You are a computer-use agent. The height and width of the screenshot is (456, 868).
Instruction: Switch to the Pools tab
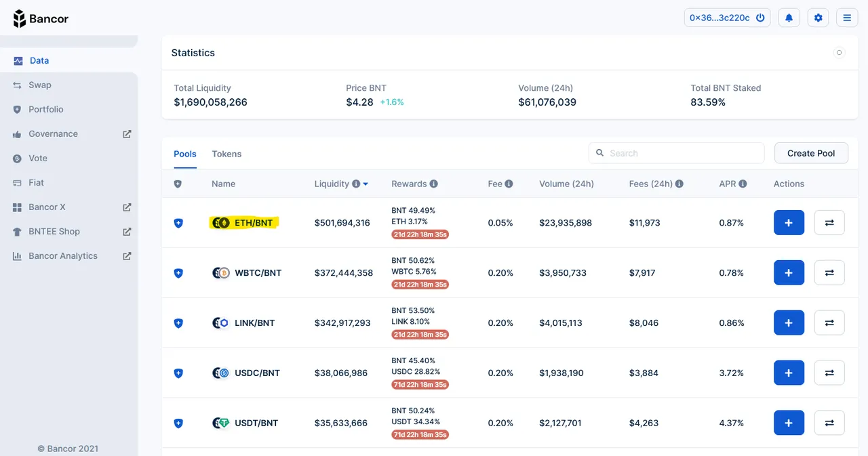[185, 154]
